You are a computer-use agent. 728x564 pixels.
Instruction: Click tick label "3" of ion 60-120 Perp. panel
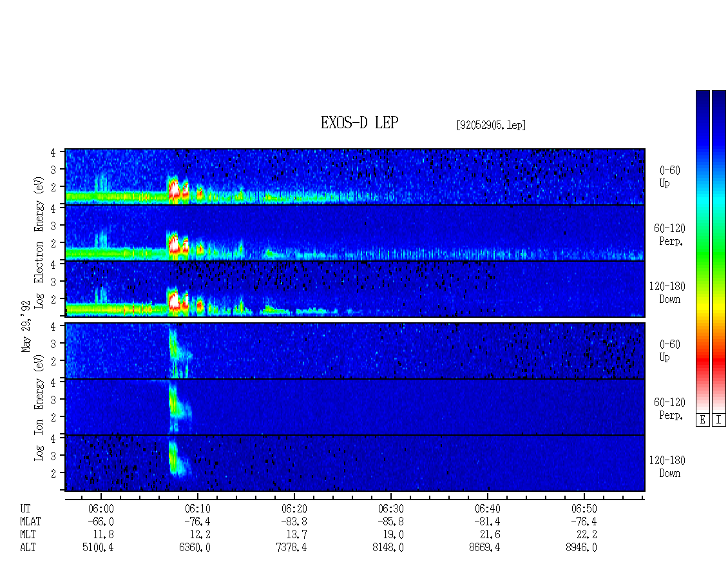pyautogui.click(x=53, y=400)
